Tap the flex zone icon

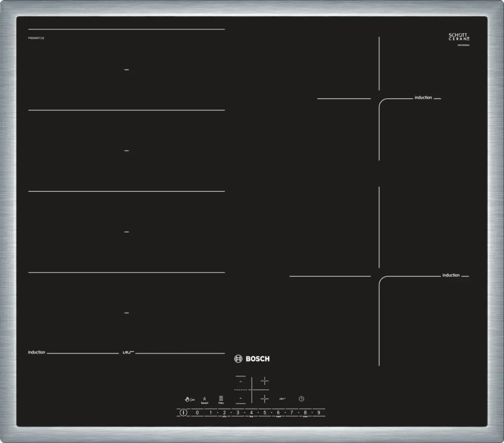point(221,399)
